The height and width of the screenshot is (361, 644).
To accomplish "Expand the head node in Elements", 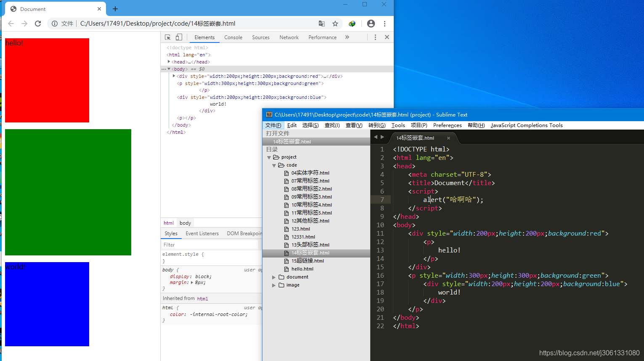I will 169,61.
